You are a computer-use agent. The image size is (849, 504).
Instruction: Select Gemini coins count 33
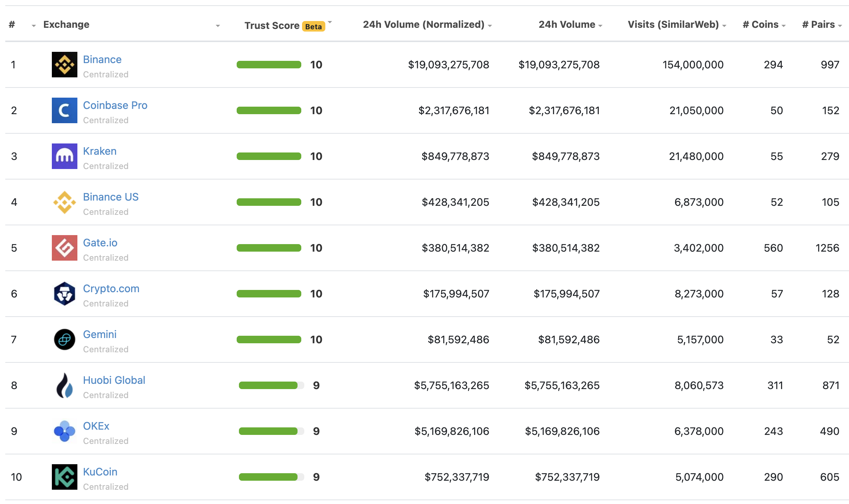tap(777, 340)
